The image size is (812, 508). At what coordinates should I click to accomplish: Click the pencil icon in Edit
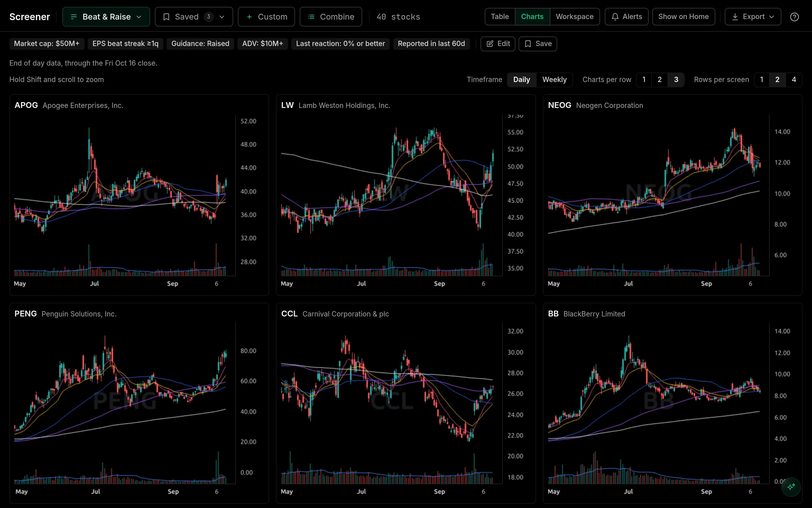pyautogui.click(x=490, y=44)
